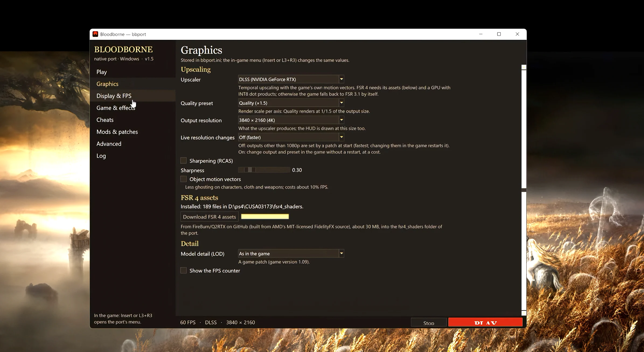Click the Upscaling section heading

click(x=196, y=69)
